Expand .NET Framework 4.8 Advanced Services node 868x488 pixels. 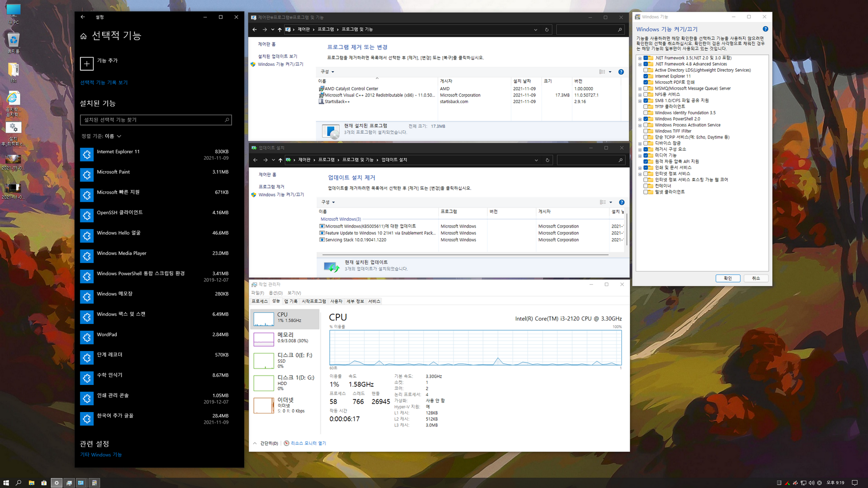[640, 64]
